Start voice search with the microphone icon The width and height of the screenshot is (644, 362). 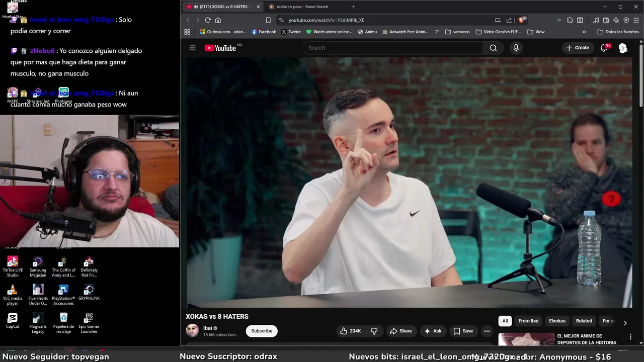[x=516, y=48]
